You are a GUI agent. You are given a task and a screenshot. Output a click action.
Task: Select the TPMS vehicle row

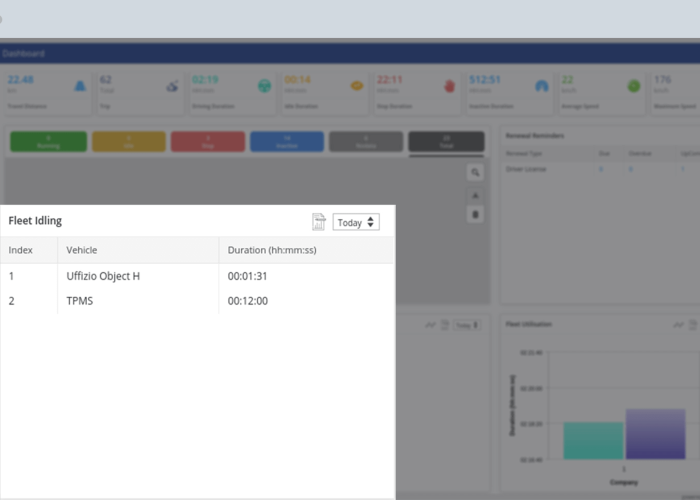pyautogui.click(x=80, y=300)
